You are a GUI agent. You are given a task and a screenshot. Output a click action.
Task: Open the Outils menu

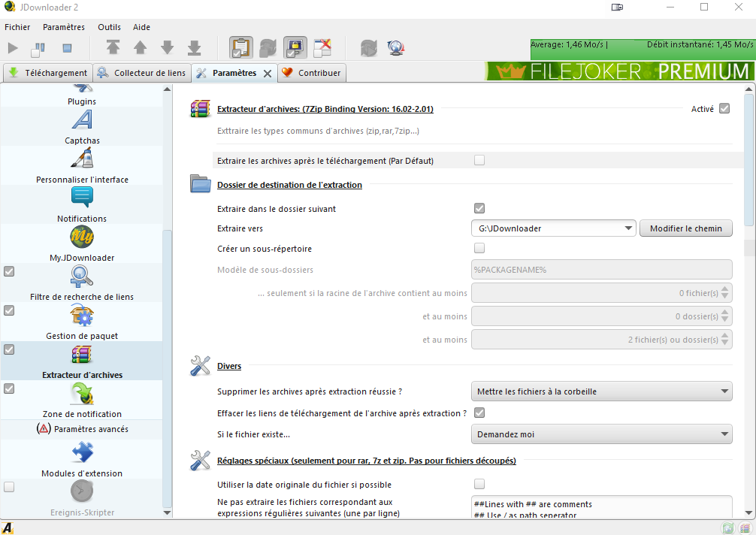click(110, 27)
